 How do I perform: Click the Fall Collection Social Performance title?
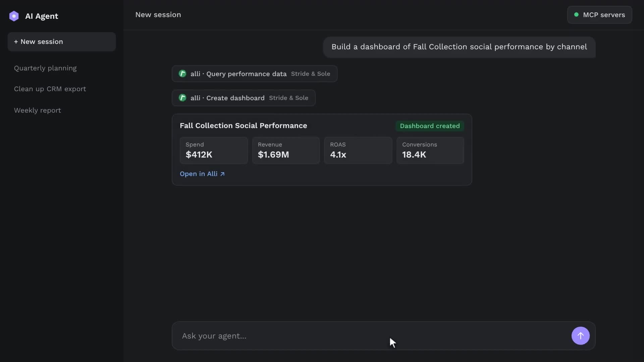coord(243,126)
